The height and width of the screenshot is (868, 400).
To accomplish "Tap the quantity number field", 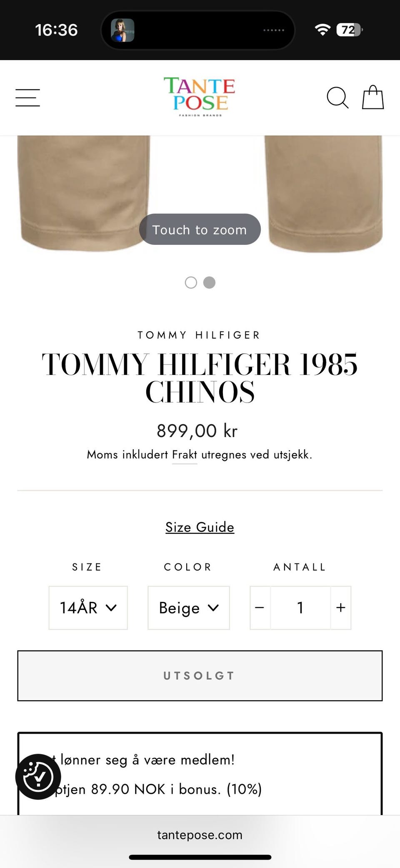I will [300, 608].
